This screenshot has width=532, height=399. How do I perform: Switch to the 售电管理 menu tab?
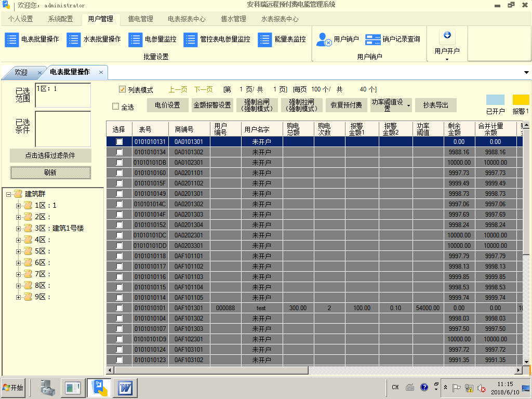click(x=140, y=19)
